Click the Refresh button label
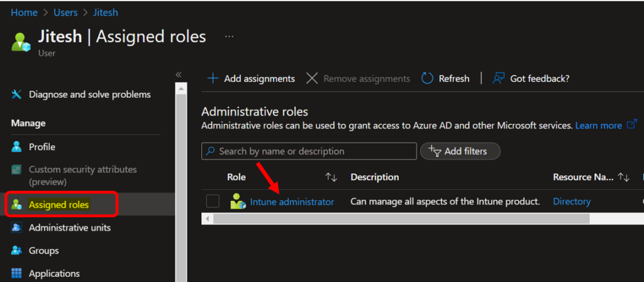This screenshot has width=644, height=282. (454, 79)
